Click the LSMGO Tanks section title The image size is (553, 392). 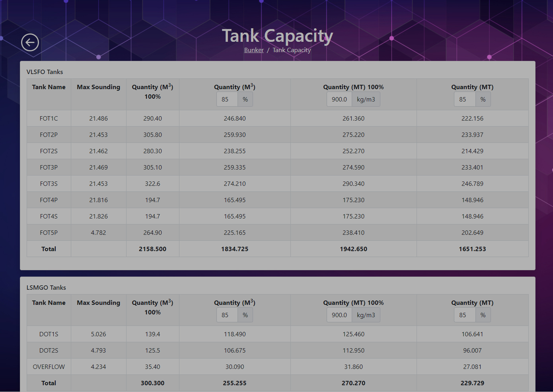coord(46,288)
